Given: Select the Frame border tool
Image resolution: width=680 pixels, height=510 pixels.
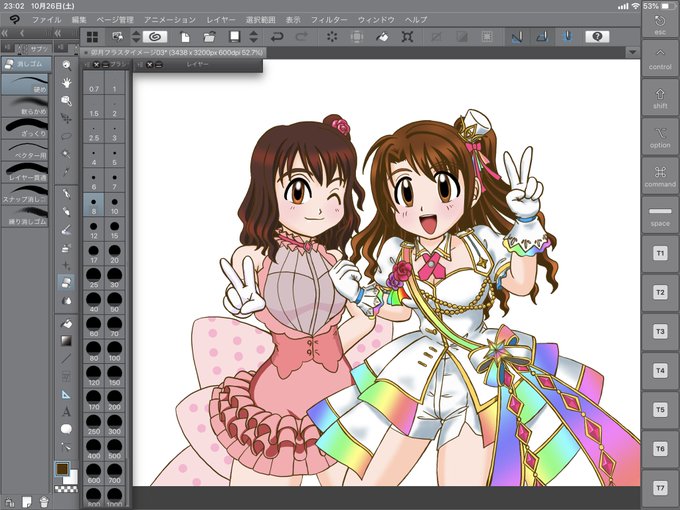Looking at the screenshot, I should 66,376.
